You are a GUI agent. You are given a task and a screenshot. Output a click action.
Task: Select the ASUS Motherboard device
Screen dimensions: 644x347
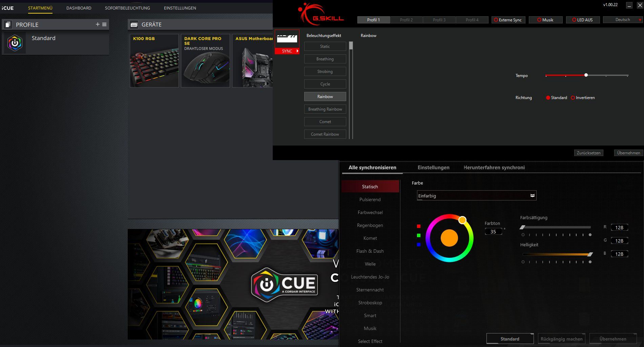(252, 61)
